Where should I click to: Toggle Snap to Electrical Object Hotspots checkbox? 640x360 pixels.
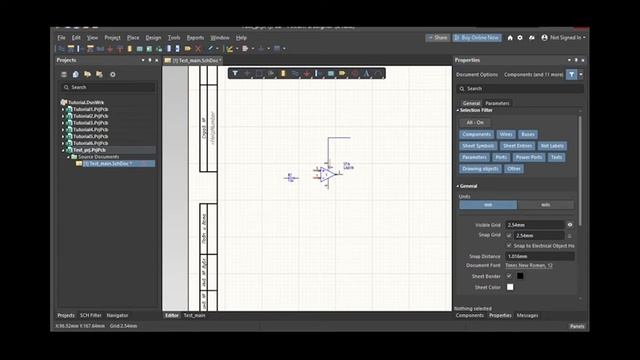tap(509, 246)
